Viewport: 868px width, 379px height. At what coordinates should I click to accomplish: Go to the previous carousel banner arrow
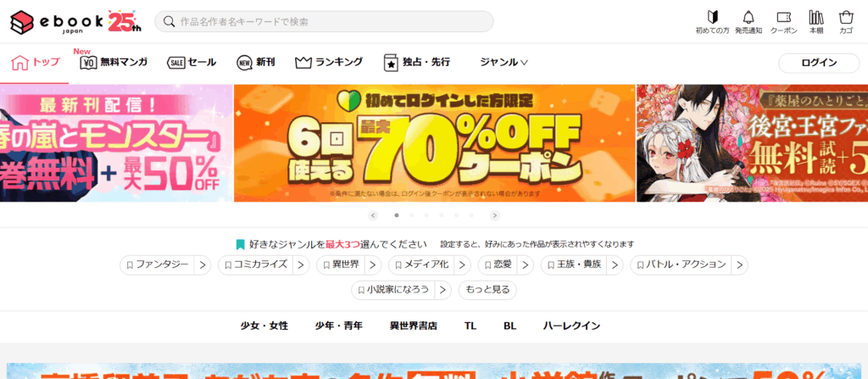(x=373, y=215)
